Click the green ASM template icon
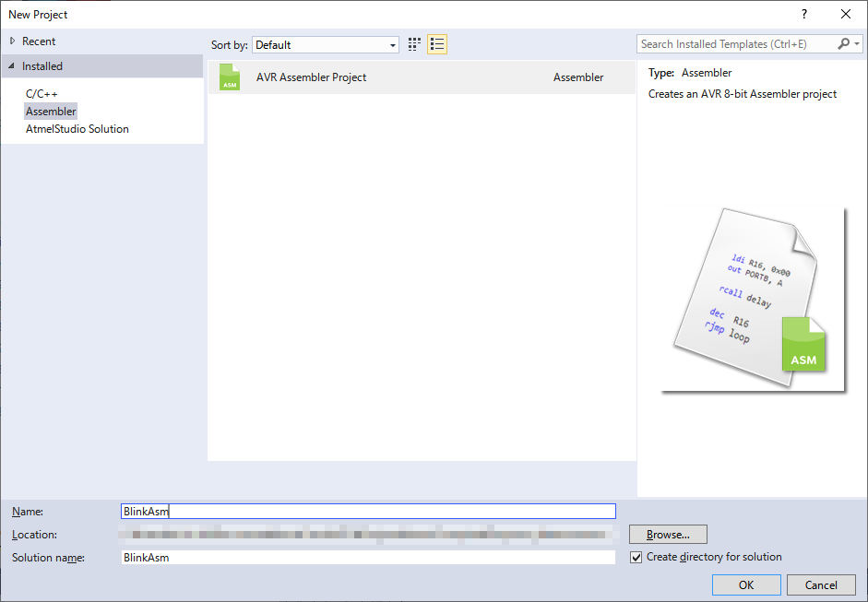This screenshot has width=868, height=602. pos(229,77)
